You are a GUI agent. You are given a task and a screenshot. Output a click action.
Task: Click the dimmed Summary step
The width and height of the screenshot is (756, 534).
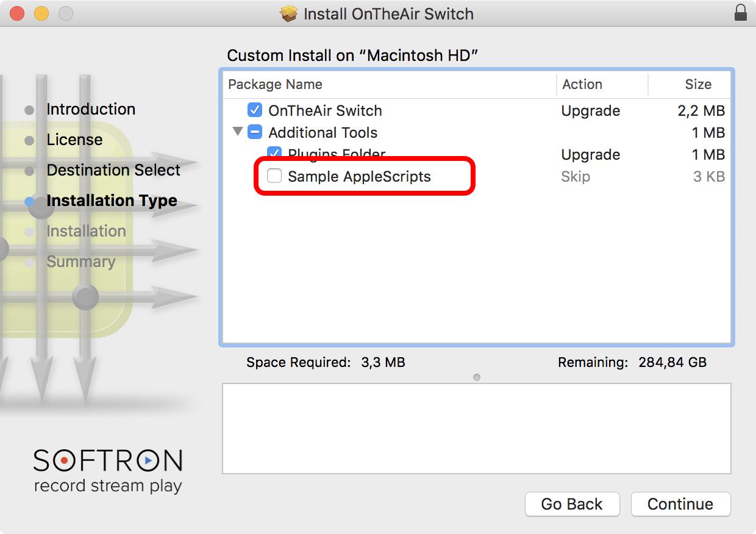(80, 262)
